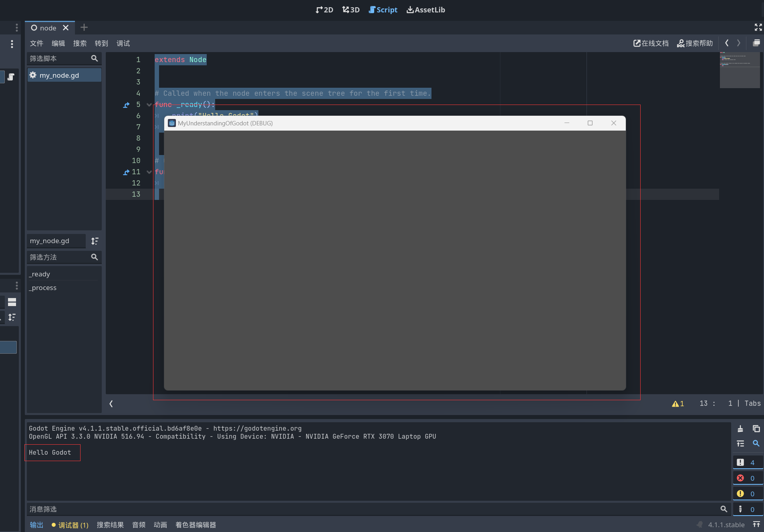Click override icon on line 11
This screenshot has height=532, width=764.
pyautogui.click(x=126, y=172)
